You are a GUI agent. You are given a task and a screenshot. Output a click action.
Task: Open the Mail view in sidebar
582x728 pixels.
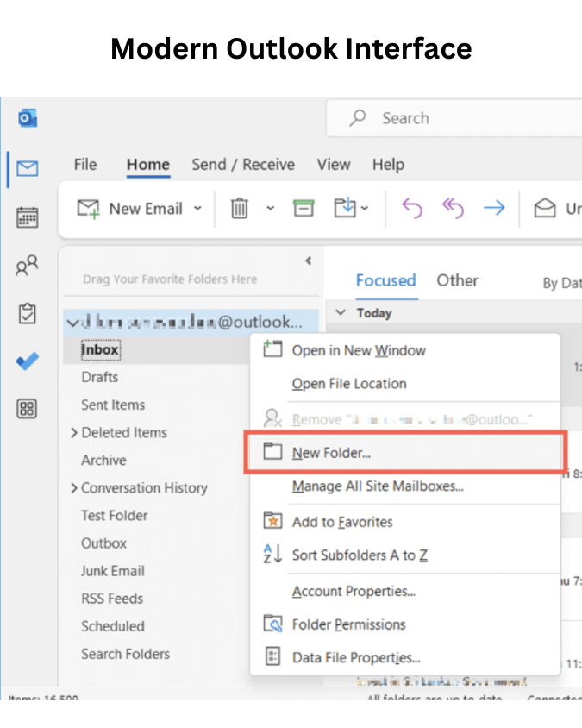28,168
